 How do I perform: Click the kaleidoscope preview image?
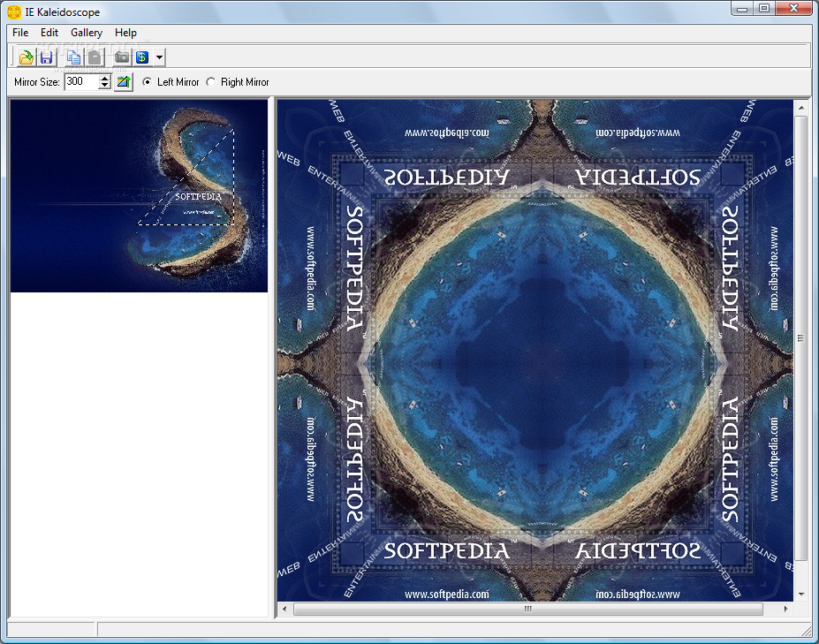[x=535, y=351]
